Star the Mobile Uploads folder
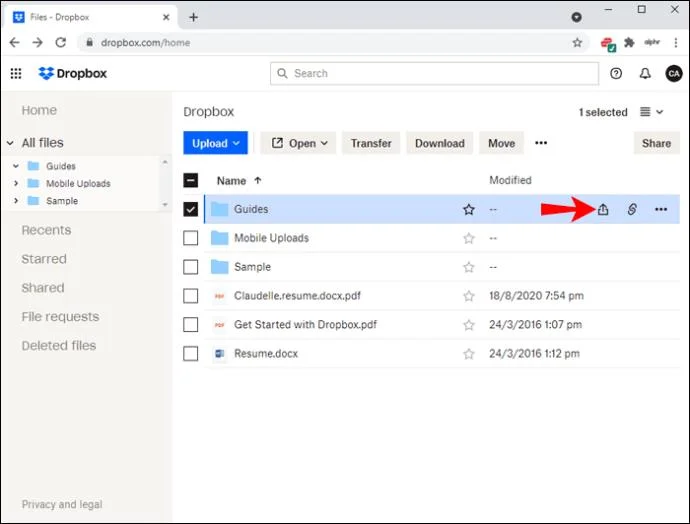 coord(469,238)
